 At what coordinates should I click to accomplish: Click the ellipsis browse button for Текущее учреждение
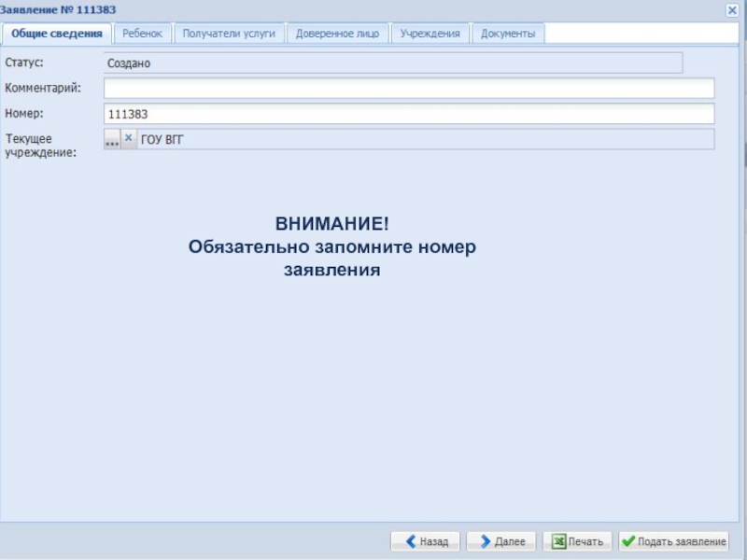112,139
